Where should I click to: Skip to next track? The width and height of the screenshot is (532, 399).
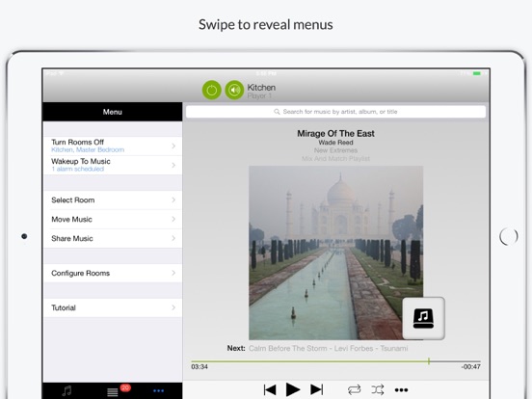click(316, 389)
